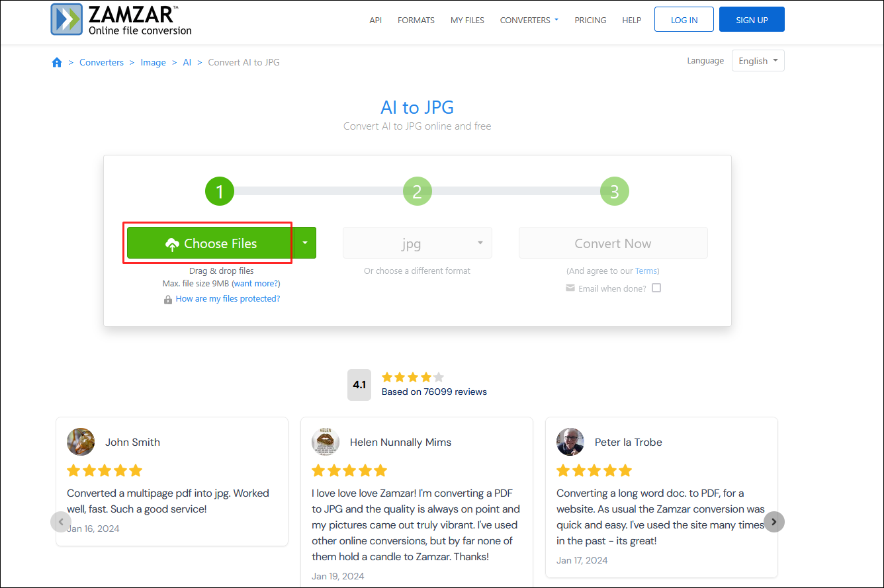Screen dimensions: 884x588
Task: Click step 1 circle
Action: tap(220, 192)
